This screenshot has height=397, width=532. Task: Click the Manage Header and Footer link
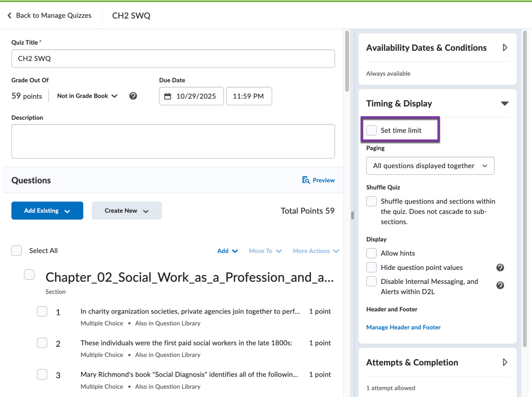[x=403, y=327]
